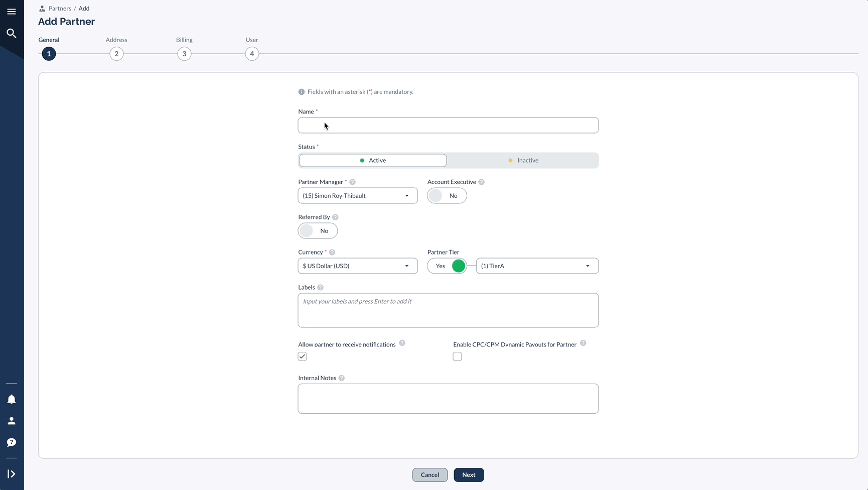Go to step 2 Address

coord(116,54)
